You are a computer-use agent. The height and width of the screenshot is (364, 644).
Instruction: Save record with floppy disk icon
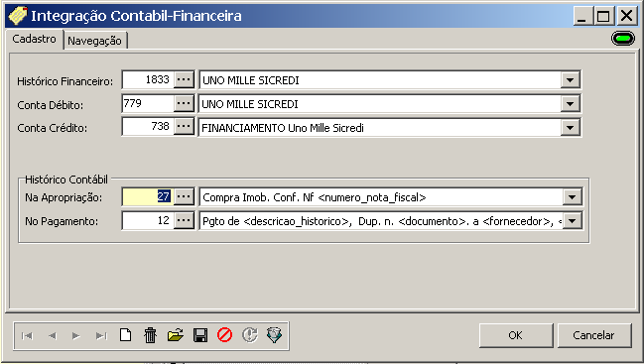(x=200, y=335)
